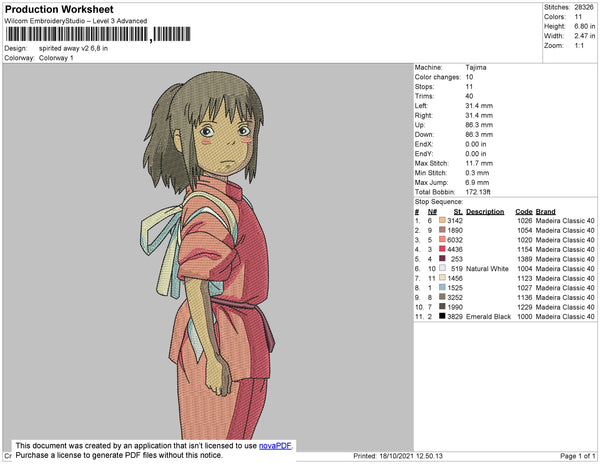Image resolution: width=600 pixels, height=464 pixels.
Task: Click the Height value '6.80 in'
Action: pos(585,26)
